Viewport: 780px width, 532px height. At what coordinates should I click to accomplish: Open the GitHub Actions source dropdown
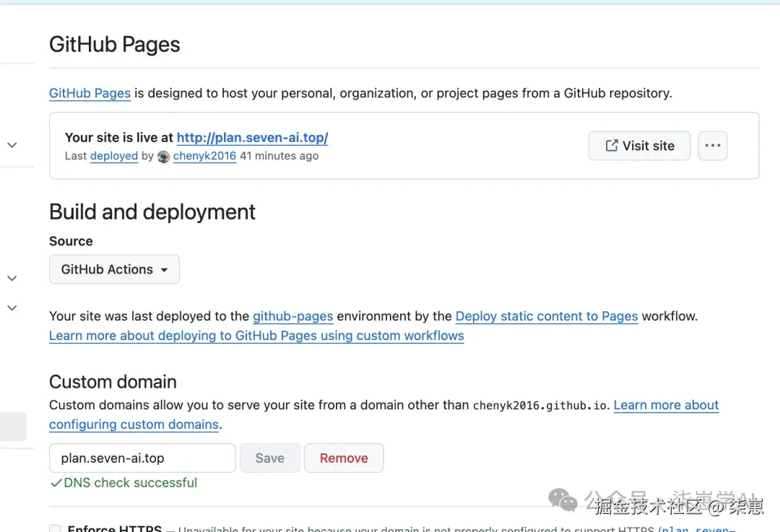point(114,269)
